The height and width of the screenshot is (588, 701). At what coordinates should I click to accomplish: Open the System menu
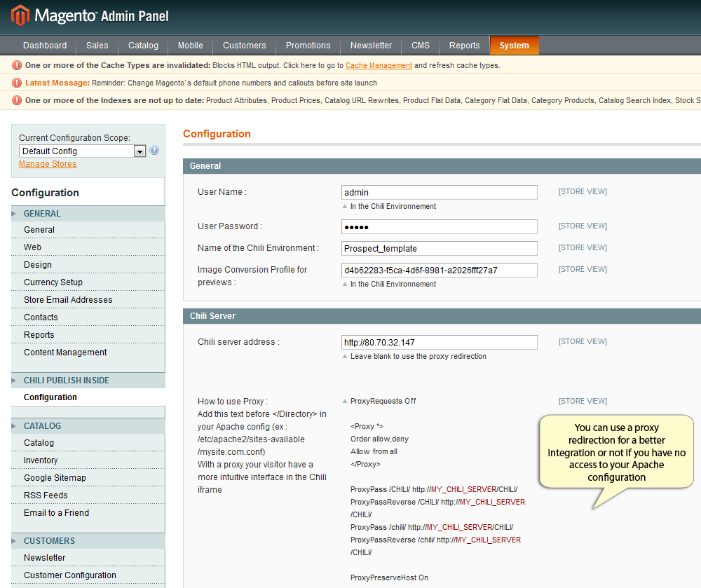(514, 45)
